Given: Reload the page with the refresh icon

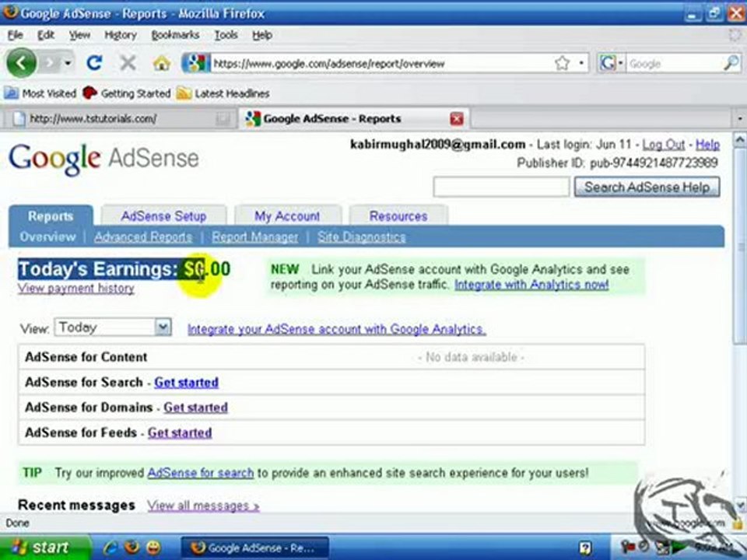Looking at the screenshot, I should 94,62.
